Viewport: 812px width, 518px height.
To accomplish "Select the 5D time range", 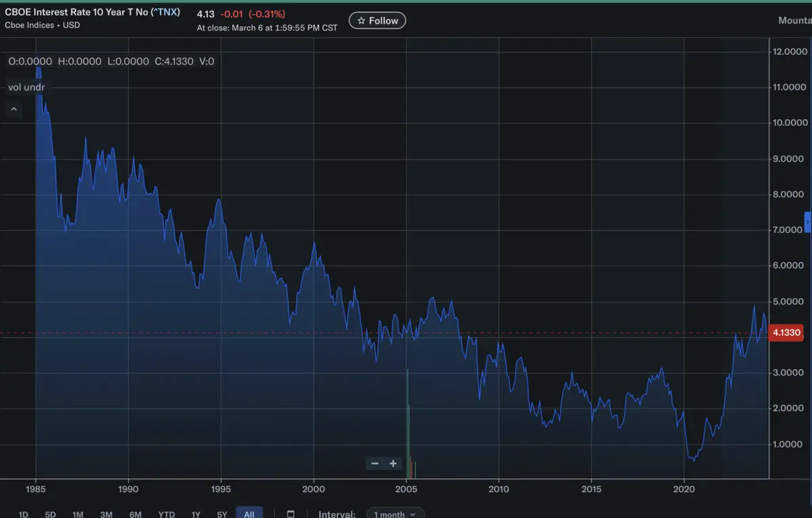I will pyautogui.click(x=50, y=514).
